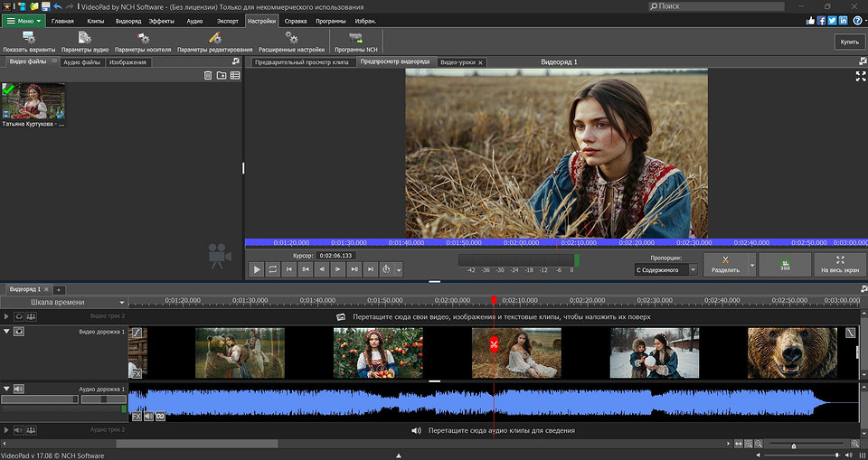Viewport: 868px width, 460px height.
Task: Open the Шкала времени dropdown
Action: [64, 302]
